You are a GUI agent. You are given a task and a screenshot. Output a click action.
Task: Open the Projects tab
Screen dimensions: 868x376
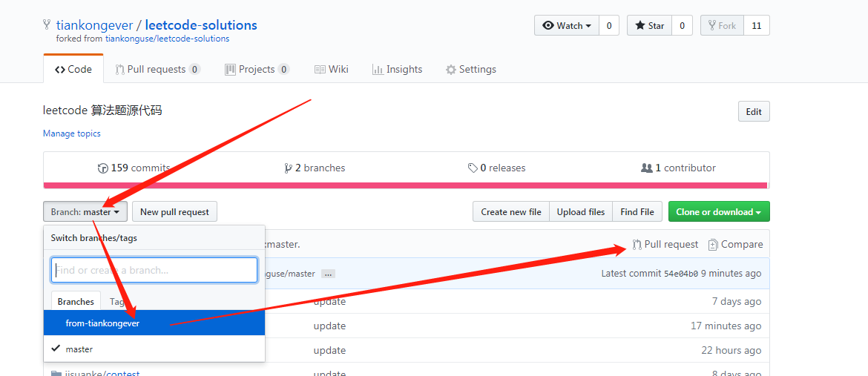(257, 69)
